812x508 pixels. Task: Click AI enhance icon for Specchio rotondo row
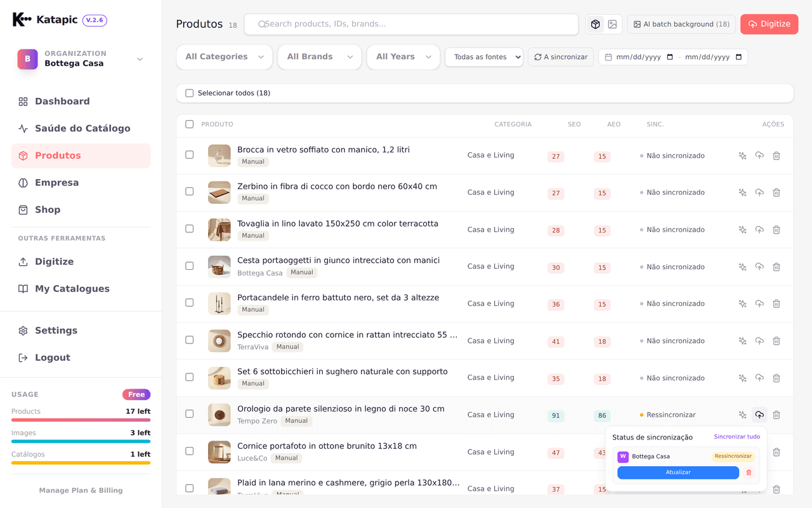coord(742,341)
